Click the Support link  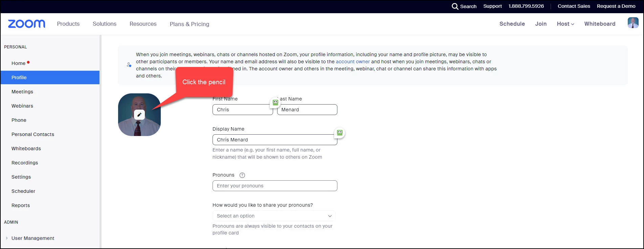[492, 6]
